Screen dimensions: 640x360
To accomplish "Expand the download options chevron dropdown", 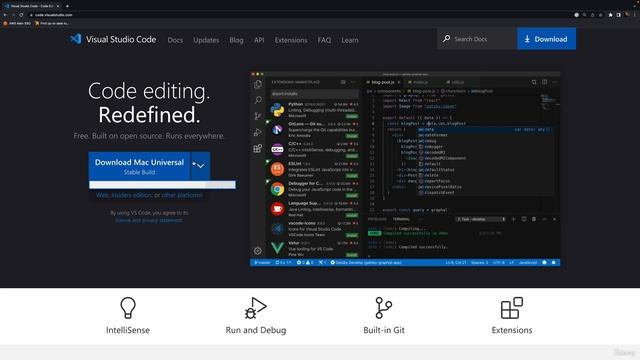I will (x=200, y=166).
